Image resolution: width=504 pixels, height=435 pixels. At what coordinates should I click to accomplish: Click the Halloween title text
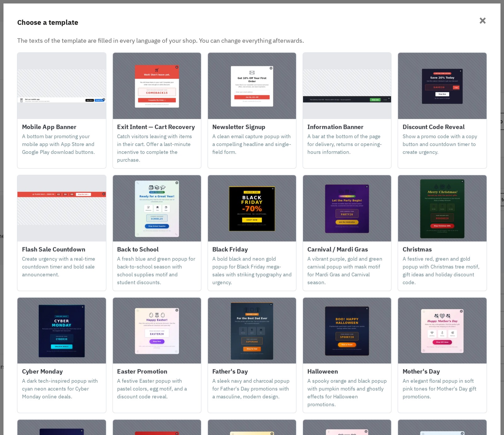tap(323, 372)
